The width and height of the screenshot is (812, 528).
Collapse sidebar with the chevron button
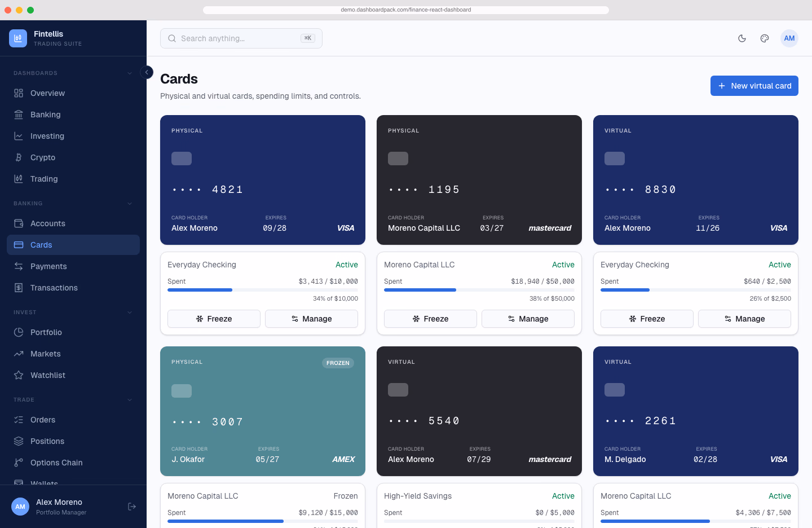147,72
